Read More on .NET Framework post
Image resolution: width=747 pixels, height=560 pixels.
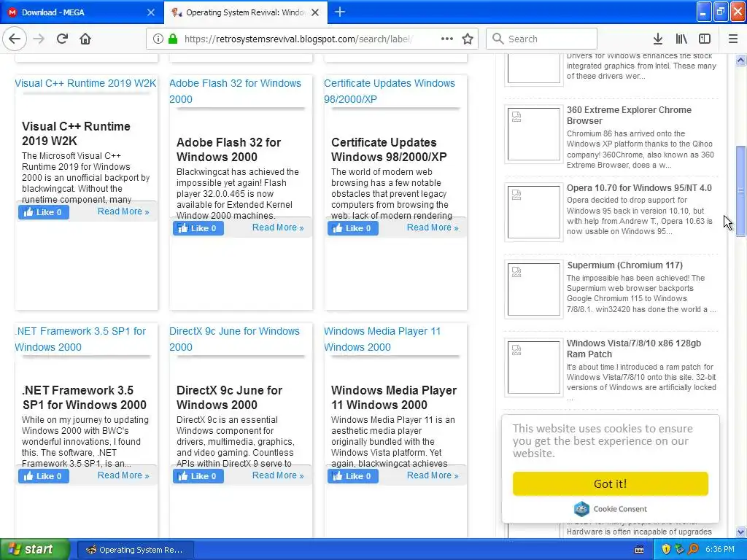123,475
